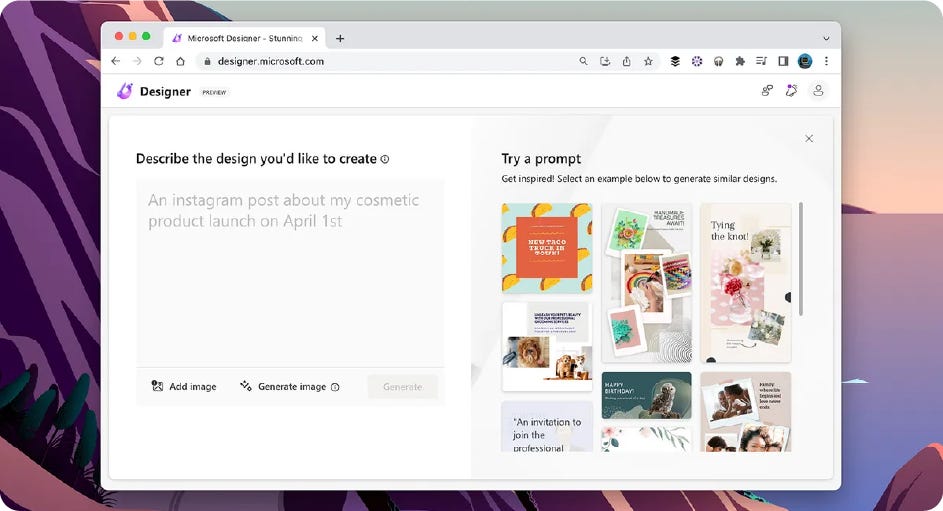Screen dimensions: 943x511
Task: Open the headphones extension
Action: point(718,61)
